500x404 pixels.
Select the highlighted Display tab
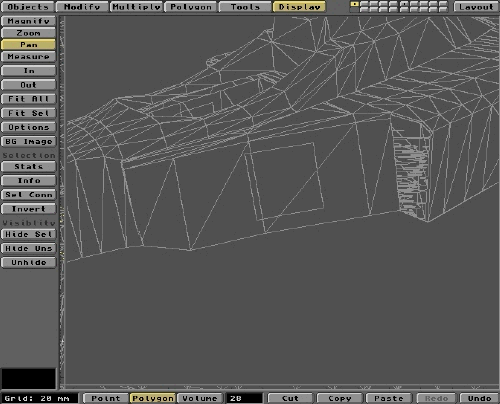(299, 7)
